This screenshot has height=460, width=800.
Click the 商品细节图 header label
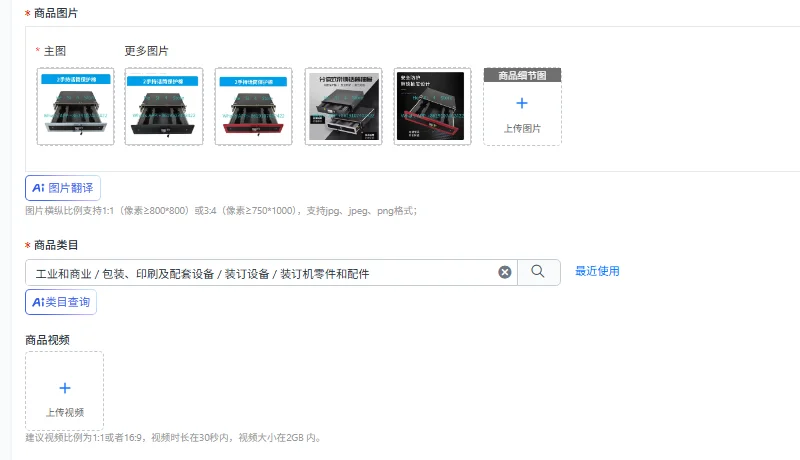coord(522,75)
